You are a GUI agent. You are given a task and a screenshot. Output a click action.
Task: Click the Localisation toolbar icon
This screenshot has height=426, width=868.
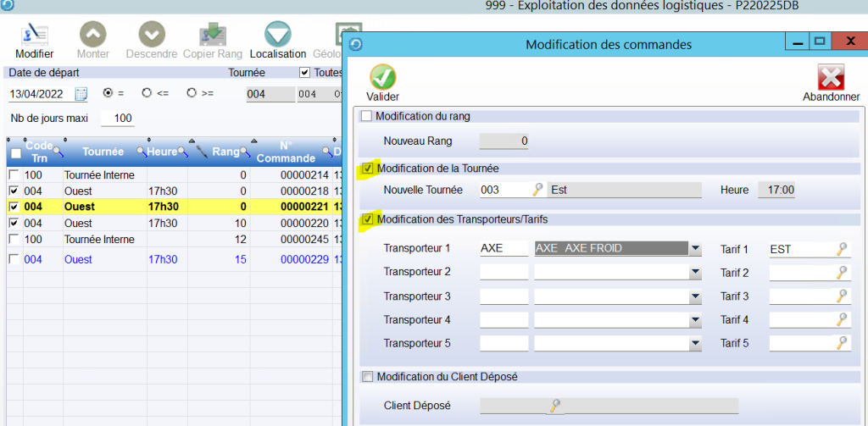(277, 35)
